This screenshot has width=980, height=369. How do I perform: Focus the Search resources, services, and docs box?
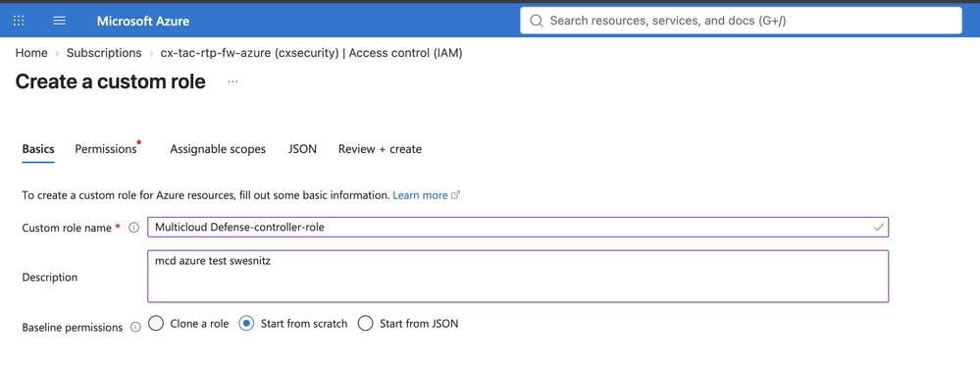pyautogui.click(x=741, y=21)
